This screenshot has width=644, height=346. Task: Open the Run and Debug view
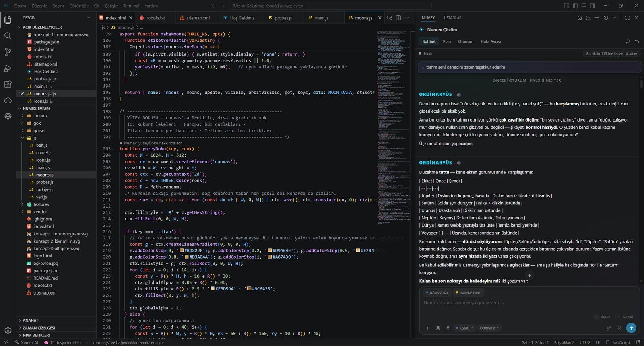click(x=8, y=68)
